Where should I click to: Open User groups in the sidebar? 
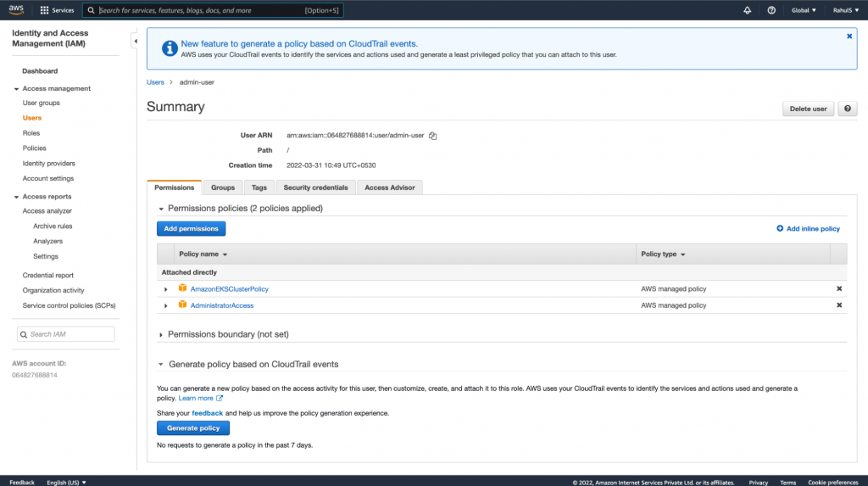[41, 103]
